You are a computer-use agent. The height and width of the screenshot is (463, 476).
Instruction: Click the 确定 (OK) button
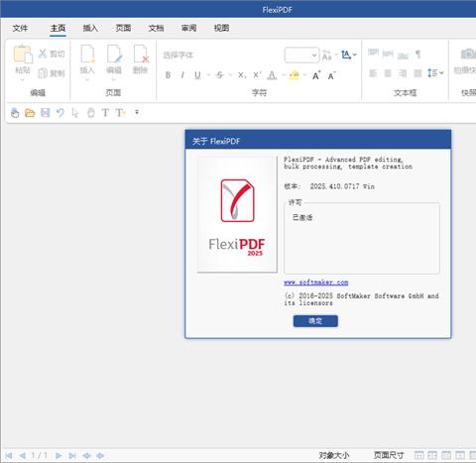[315, 321]
